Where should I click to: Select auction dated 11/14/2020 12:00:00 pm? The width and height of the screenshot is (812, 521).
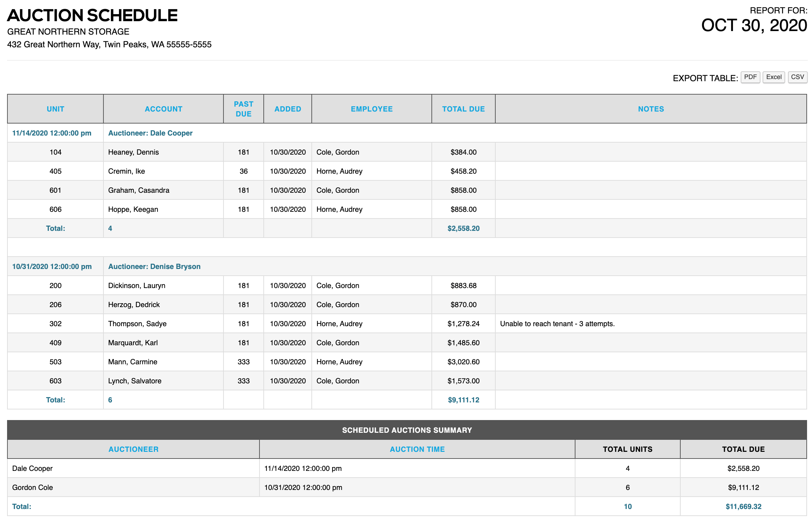(x=51, y=133)
